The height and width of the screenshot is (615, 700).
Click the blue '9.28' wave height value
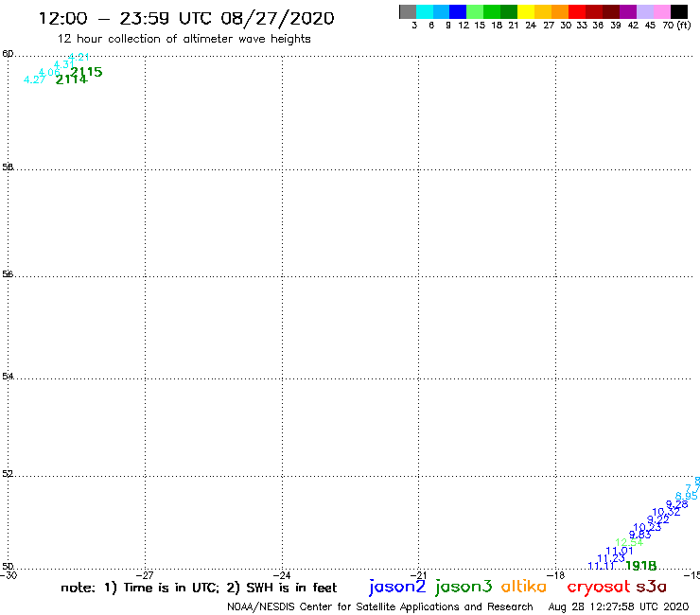tap(676, 504)
